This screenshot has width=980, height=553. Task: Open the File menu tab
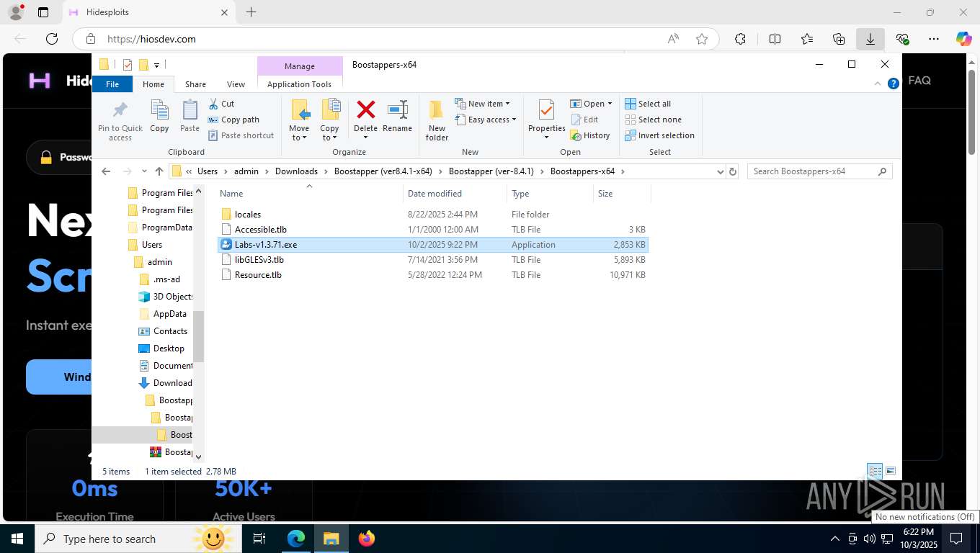[112, 84]
